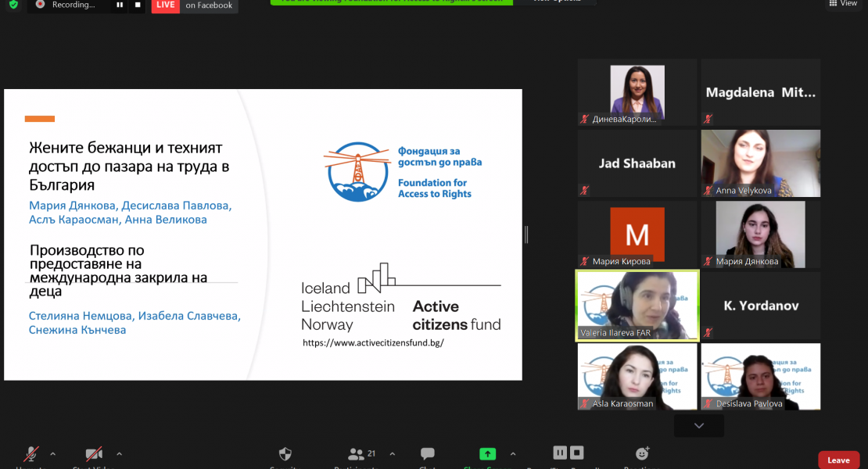868x469 pixels.
Task: Click muted mic icon beside ДиневаКароли...
Action: (x=585, y=119)
